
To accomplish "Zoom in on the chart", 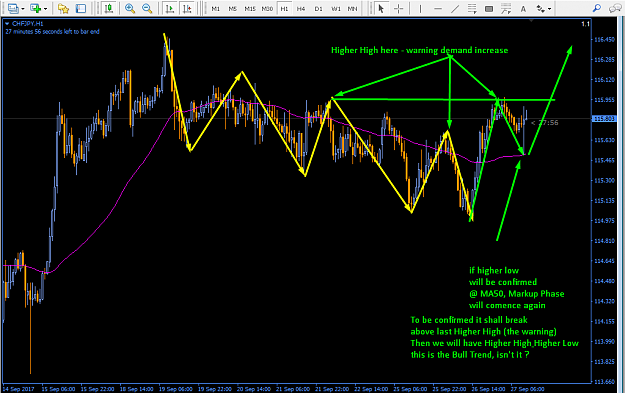I will (x=130, y=8).
